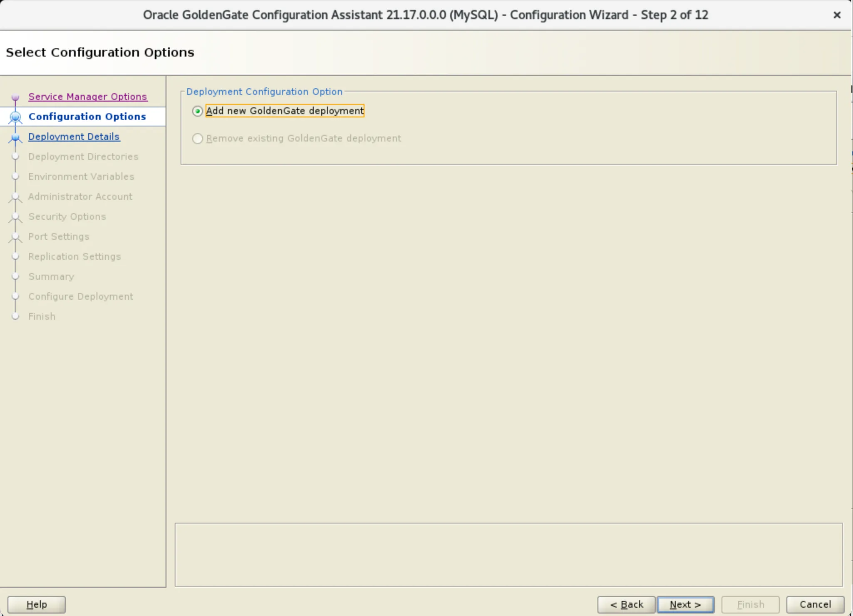Click the Next button

(x=685, y=604)
